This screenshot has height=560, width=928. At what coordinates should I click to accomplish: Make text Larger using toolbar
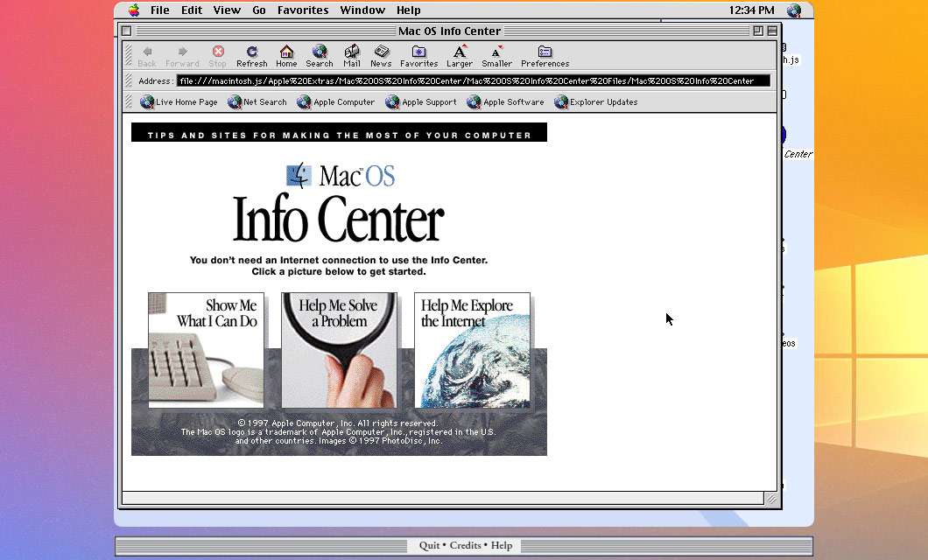click(460, 56)
